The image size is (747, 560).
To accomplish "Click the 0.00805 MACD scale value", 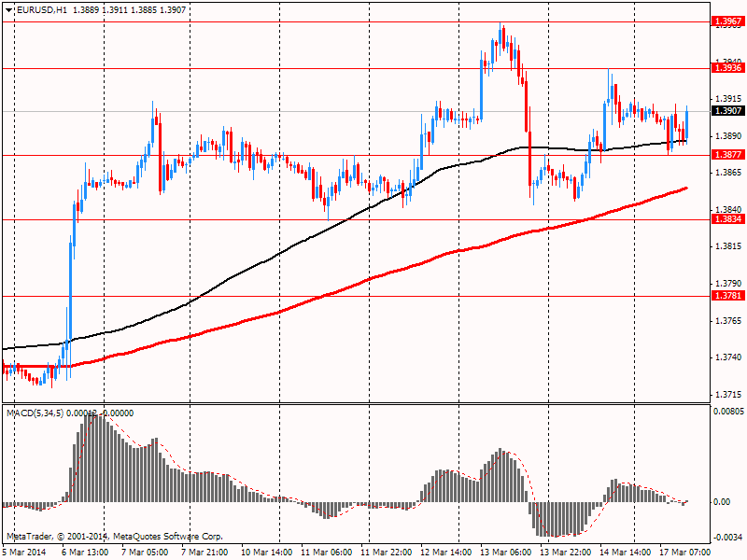I will pos(728,411).
